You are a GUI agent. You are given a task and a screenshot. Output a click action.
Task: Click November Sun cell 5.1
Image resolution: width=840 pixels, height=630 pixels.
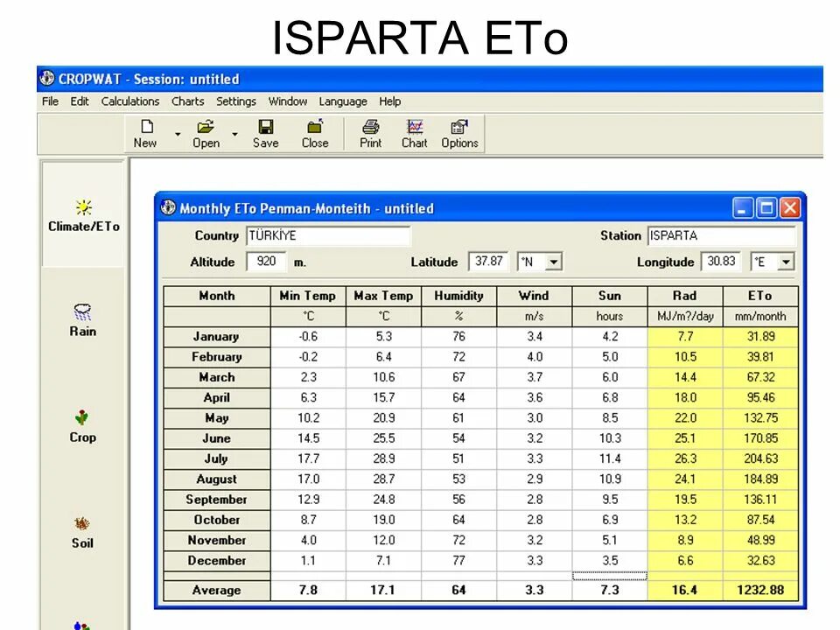610,540
